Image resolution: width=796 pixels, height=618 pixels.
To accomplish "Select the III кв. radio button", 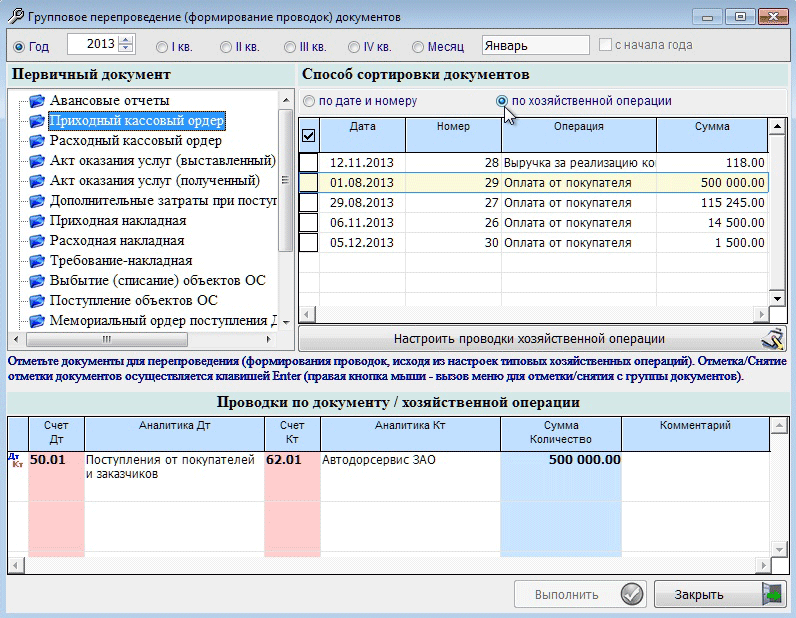I will pos(290,47).
